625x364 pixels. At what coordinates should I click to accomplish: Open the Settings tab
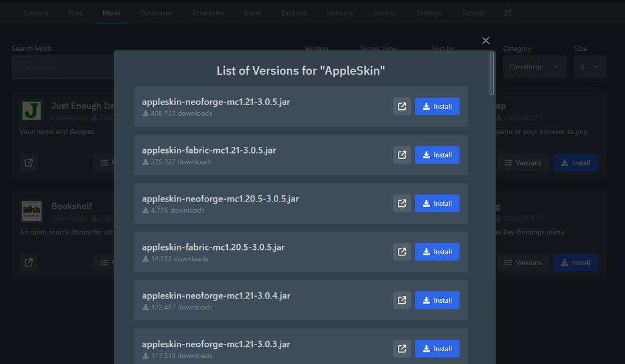tap(429, 13)
